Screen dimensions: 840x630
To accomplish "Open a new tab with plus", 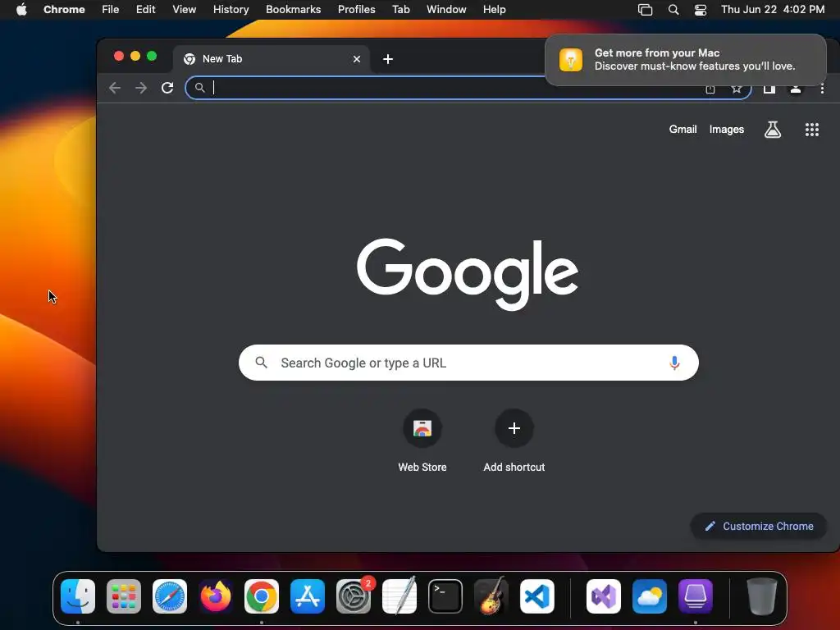I will (x=388, y=59).
